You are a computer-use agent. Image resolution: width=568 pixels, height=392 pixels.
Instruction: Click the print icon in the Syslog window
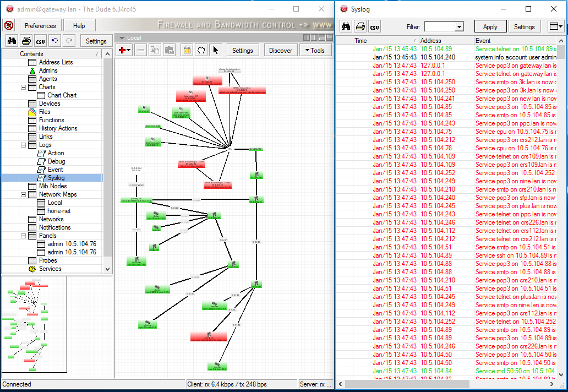(360, 26)
